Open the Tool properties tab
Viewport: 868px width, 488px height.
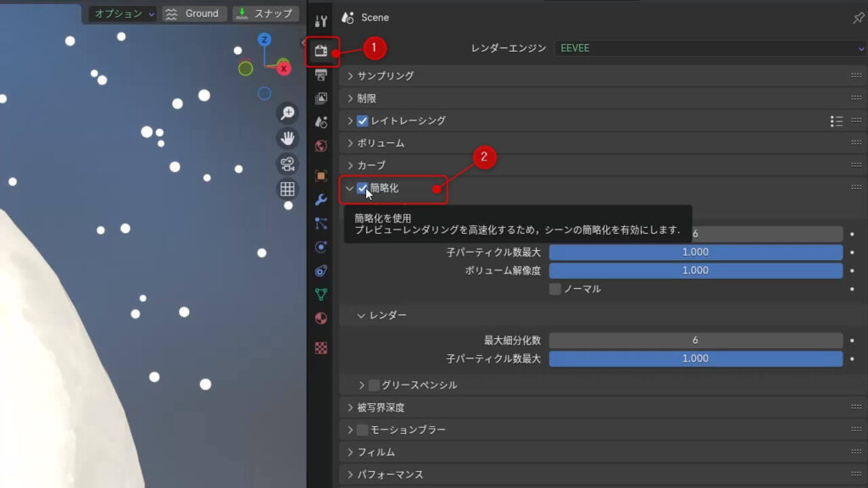(321, 21)
